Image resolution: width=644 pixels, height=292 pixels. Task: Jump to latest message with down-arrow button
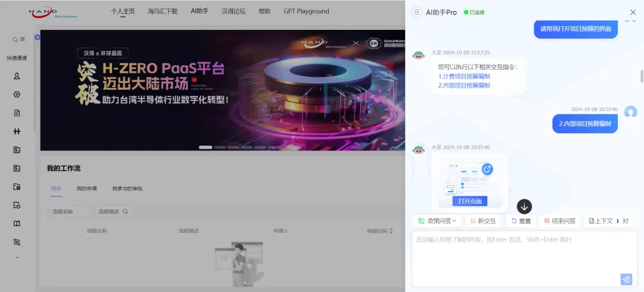(525, 207)
